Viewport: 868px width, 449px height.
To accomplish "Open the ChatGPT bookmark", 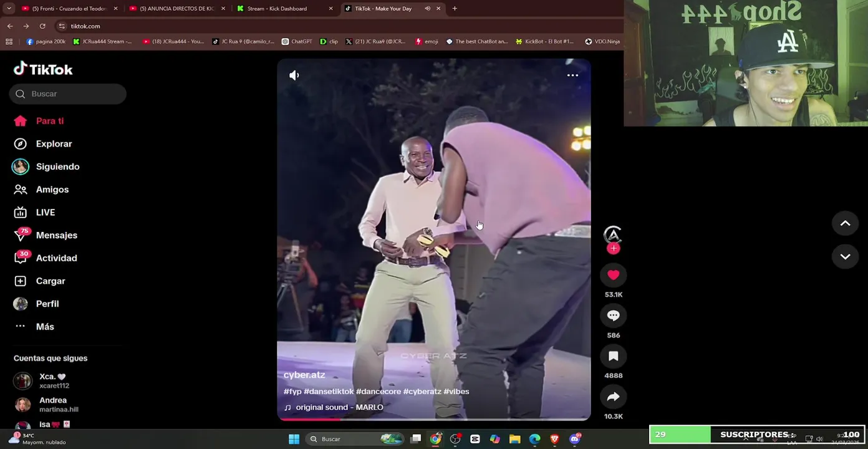I will click(x=297, y=42).
